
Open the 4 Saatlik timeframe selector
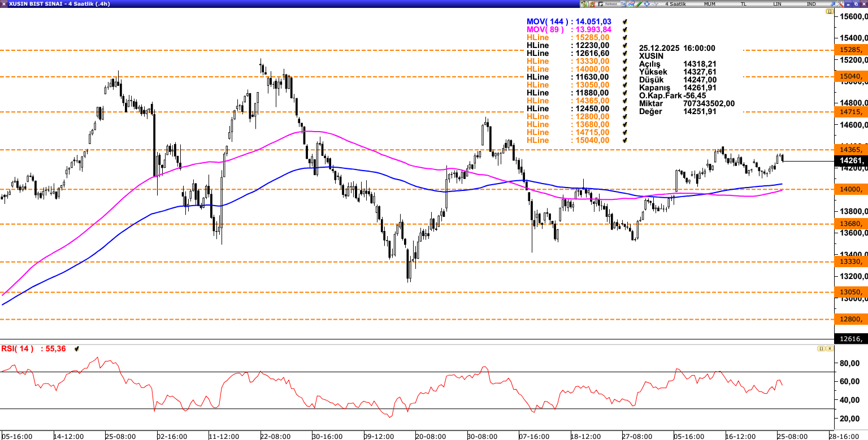pyautogui.click(x=675, y=4)
